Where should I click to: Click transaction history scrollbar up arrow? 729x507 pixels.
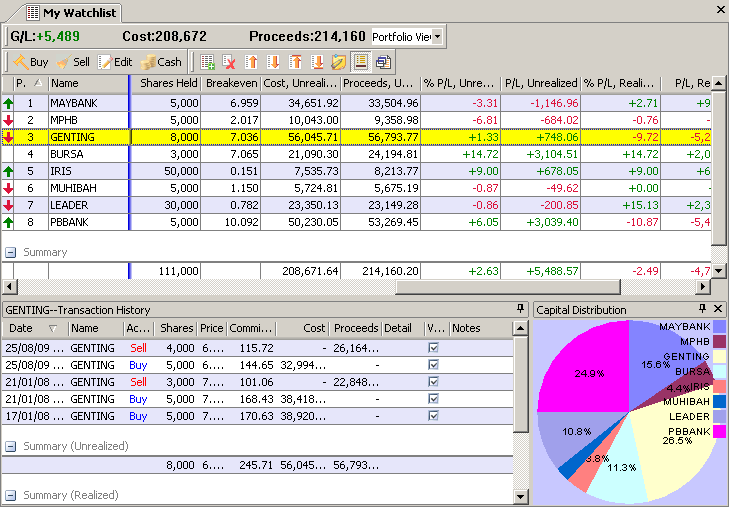pyautogui.click(x=520, y=329)
